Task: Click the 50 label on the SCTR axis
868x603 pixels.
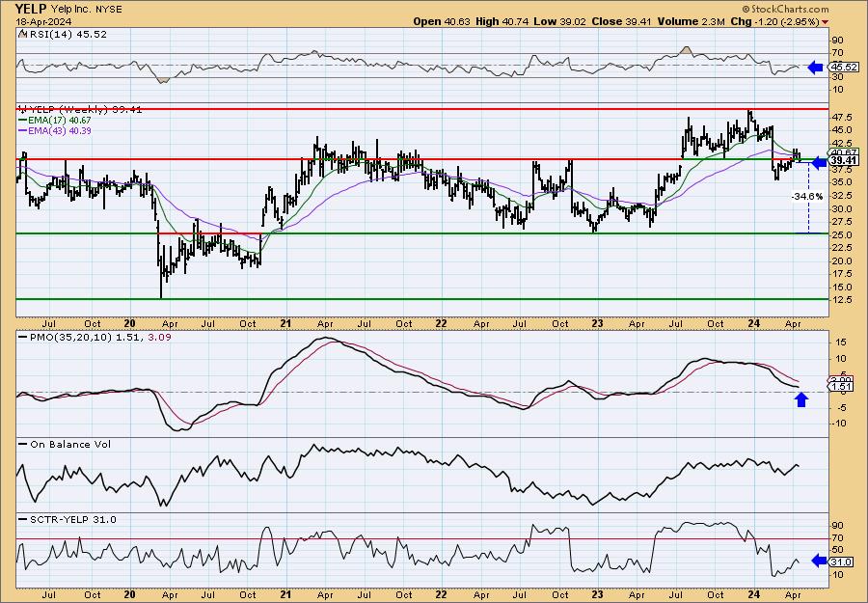Action: 837,550
